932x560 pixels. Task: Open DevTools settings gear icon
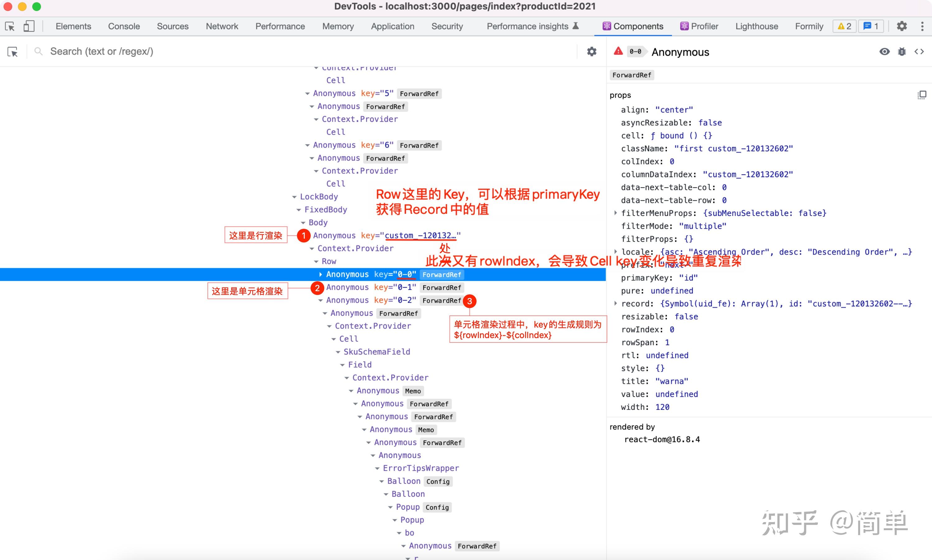(x=902, y=26)
